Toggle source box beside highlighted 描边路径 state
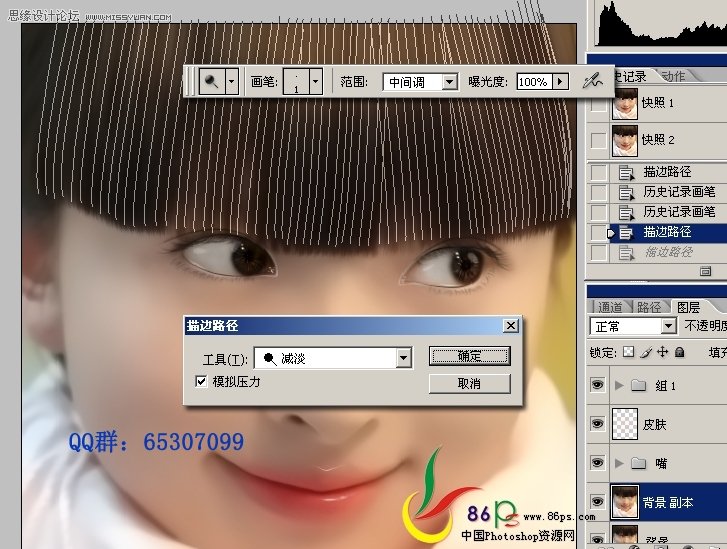Viewport: 727px width, 549px height. [x=599, y=232]
